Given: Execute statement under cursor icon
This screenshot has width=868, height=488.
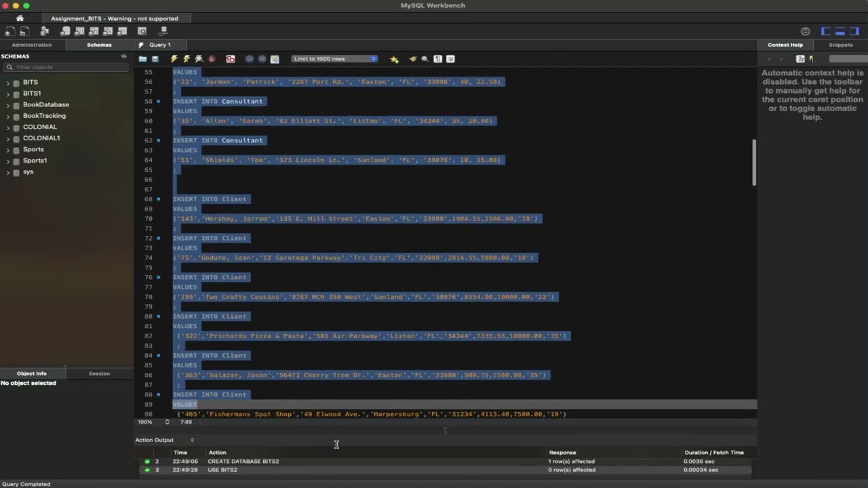Looking at the screenshot, I should click(x=186, y=59).
